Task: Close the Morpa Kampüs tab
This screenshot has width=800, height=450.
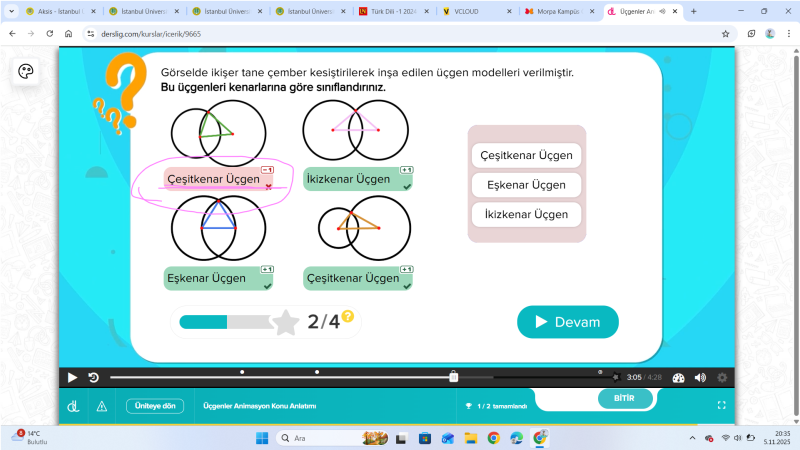Action: (x=592, y=11)
